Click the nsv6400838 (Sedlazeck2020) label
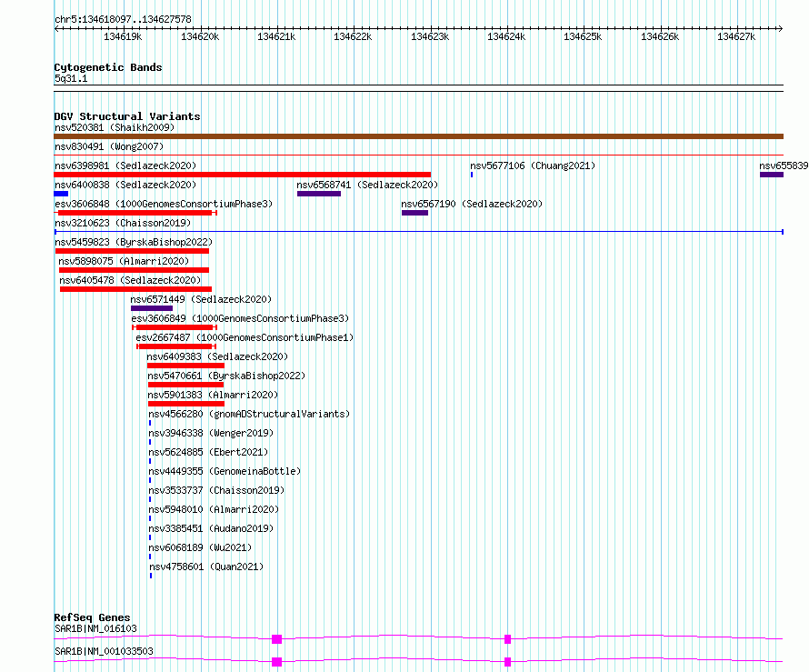 coord(125,185)
